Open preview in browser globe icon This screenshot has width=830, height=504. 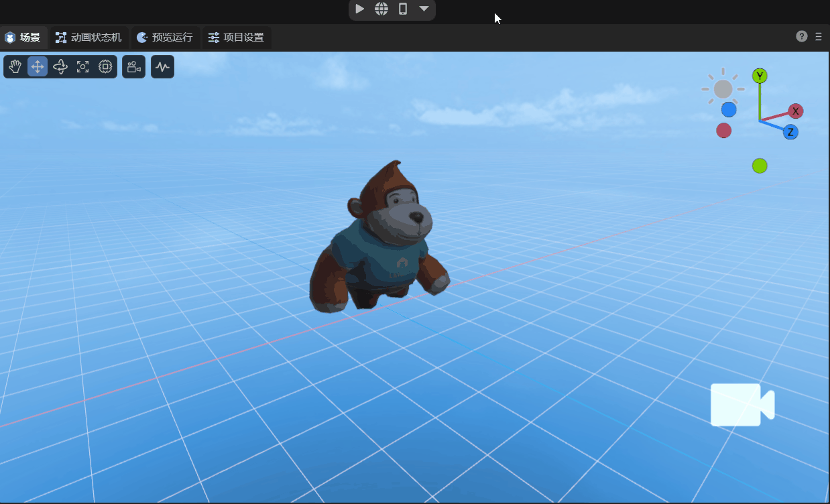click(381, 9)
